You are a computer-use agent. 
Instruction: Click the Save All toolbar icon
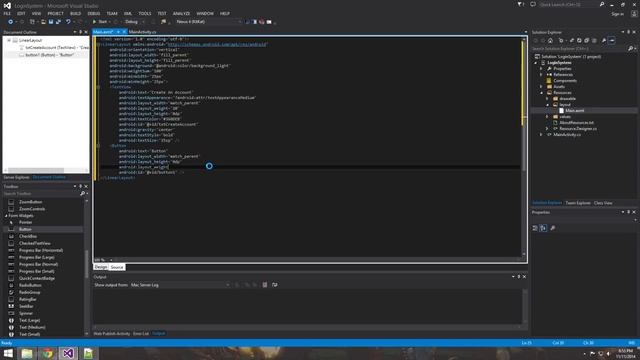(58, 22)
